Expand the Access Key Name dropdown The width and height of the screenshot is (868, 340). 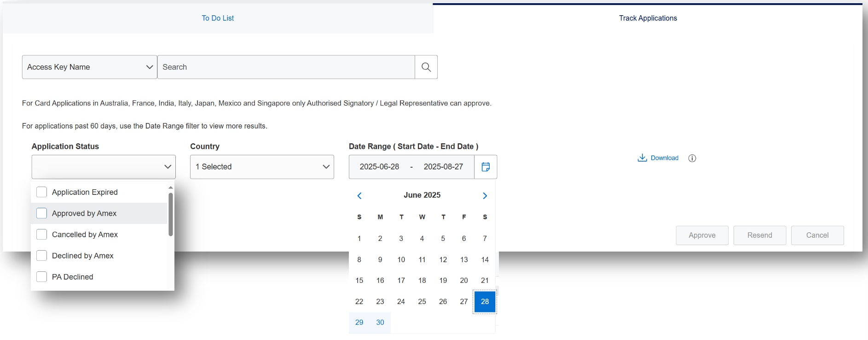[89, 67]
